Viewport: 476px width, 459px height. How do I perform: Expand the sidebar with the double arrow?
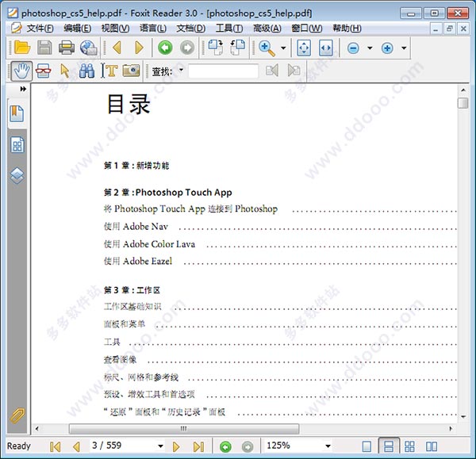click(23, 89)
